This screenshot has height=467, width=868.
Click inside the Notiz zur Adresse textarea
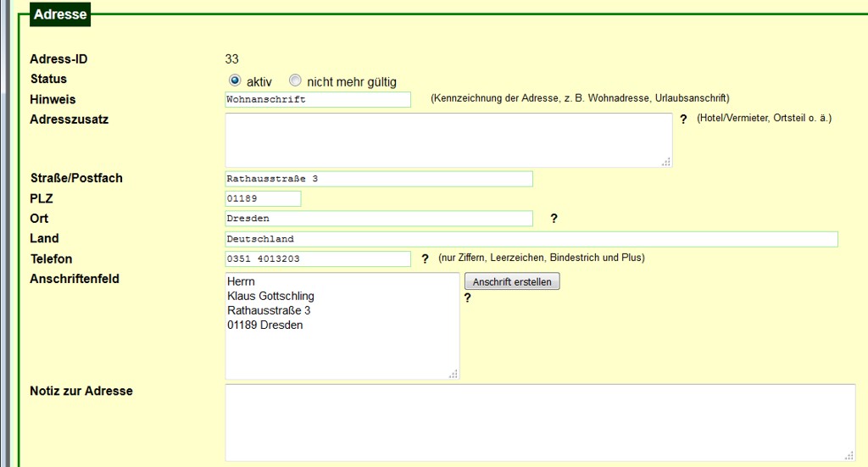[539, 422]
